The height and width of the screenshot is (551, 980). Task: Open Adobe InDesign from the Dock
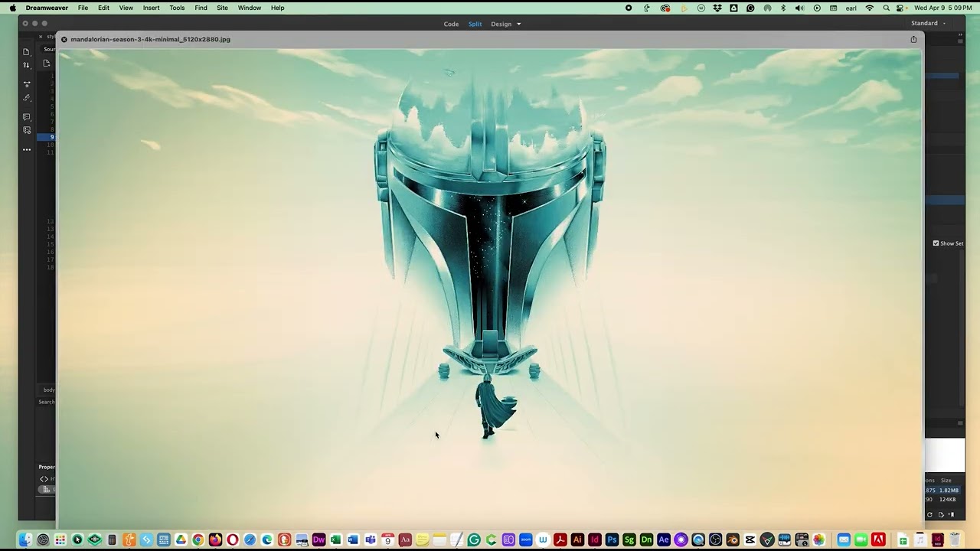(x=594, y=540)
